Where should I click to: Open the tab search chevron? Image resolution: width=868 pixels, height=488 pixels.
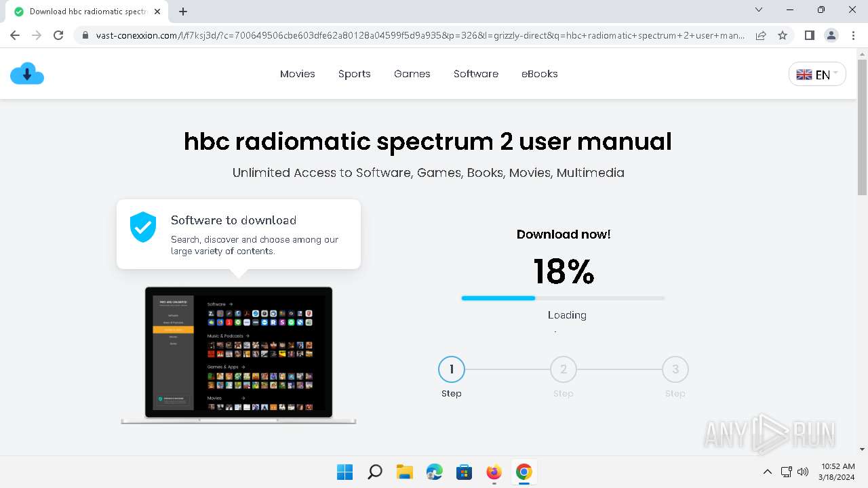[759, 9]
